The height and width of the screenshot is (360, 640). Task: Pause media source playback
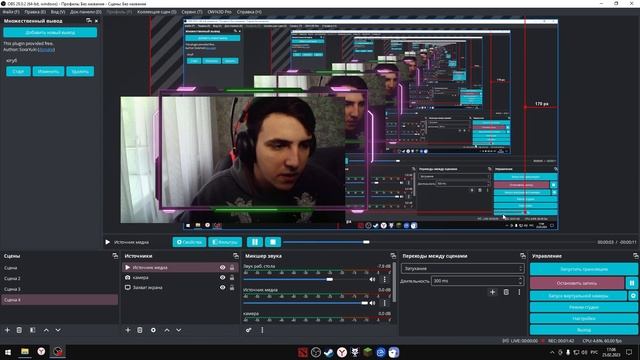(255, 242)
